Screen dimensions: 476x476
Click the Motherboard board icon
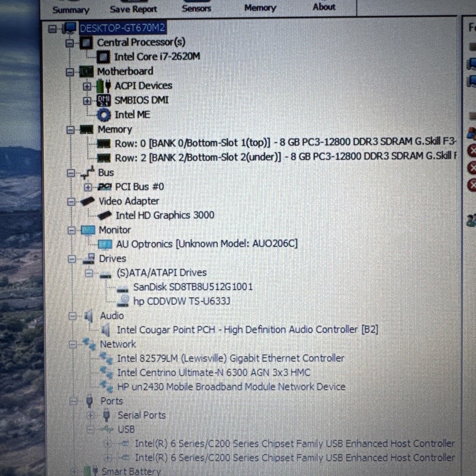point(87,72)
